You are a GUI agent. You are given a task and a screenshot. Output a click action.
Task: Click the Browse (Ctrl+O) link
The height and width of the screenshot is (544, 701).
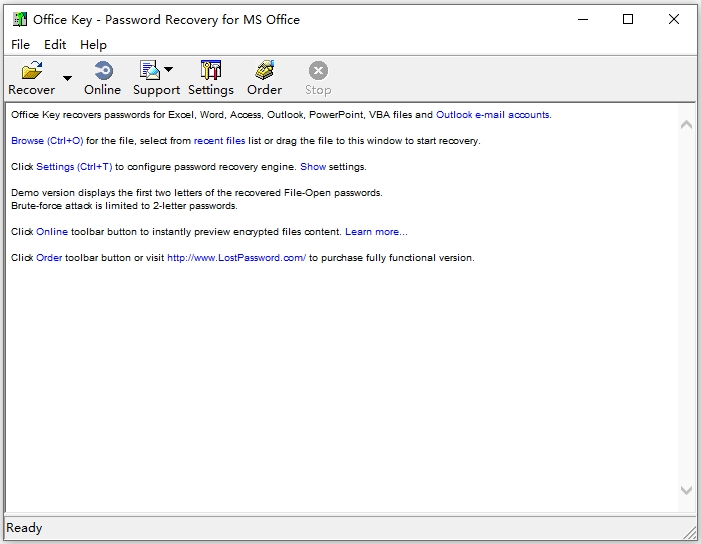point(47,141)
